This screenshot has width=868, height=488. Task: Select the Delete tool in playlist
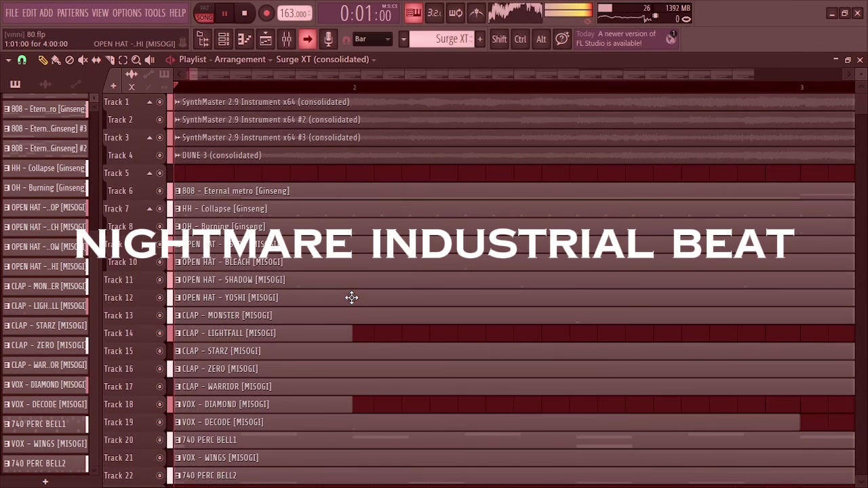(x=69, y=60)
